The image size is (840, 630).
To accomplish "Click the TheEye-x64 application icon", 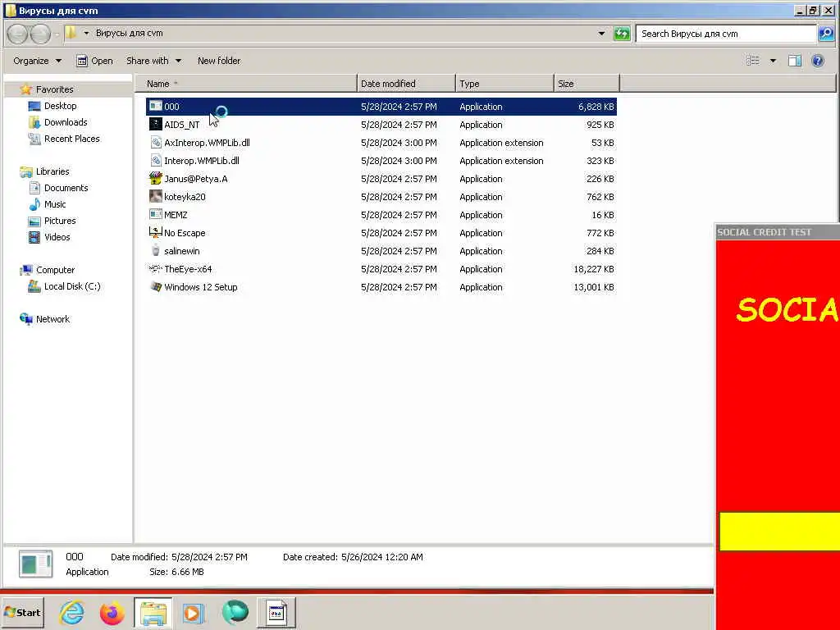I will pyautogui.click(x=155, y=269).
